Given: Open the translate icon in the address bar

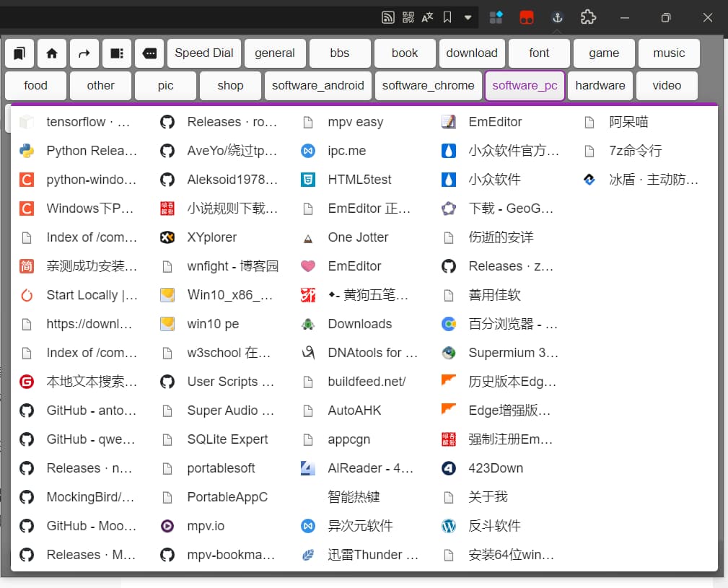Looking at the screenshot, I should tap(428, 17).
